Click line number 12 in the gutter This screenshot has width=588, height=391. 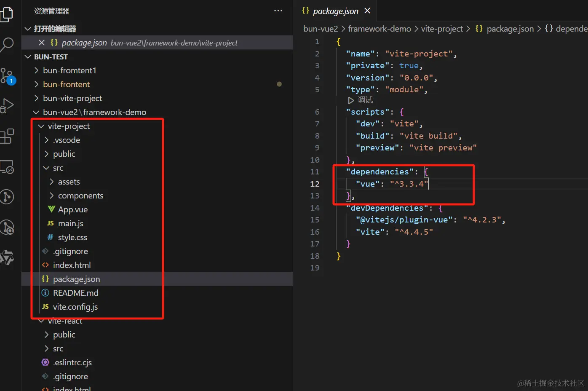[315, 184]
